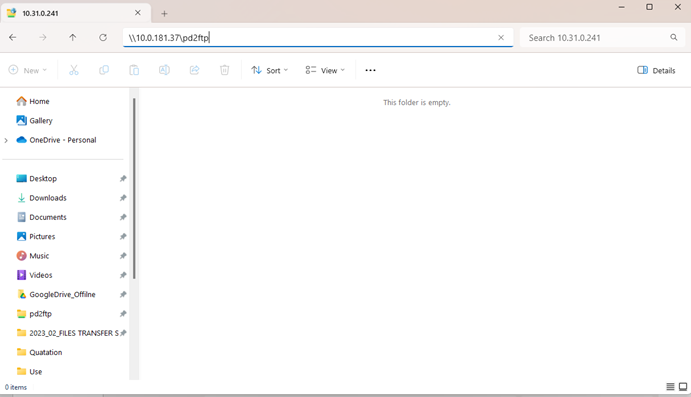Open the Sort dropdown menu
This screenshot has width=691, height=397.
[269, 70]
